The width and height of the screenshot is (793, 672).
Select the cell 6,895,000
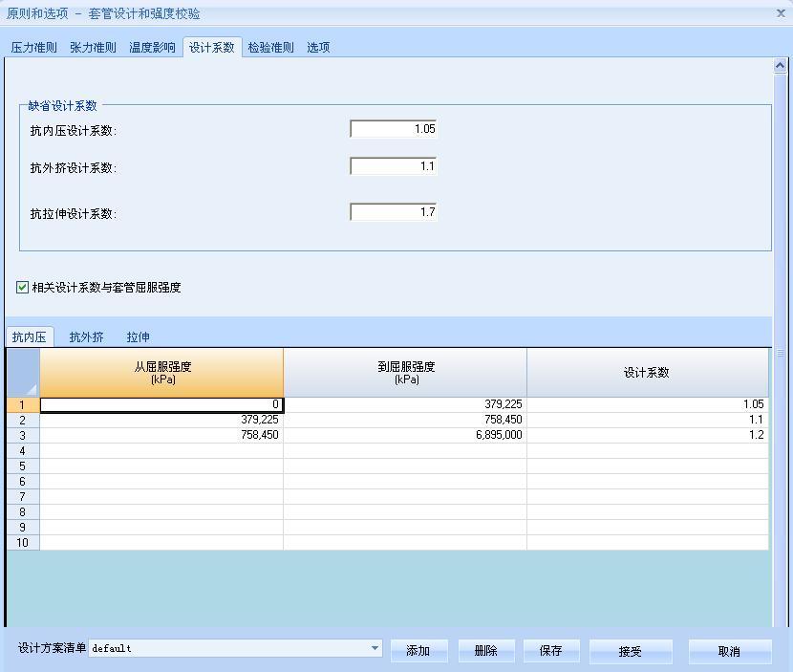pyautogui.click(x=405, y=435)
